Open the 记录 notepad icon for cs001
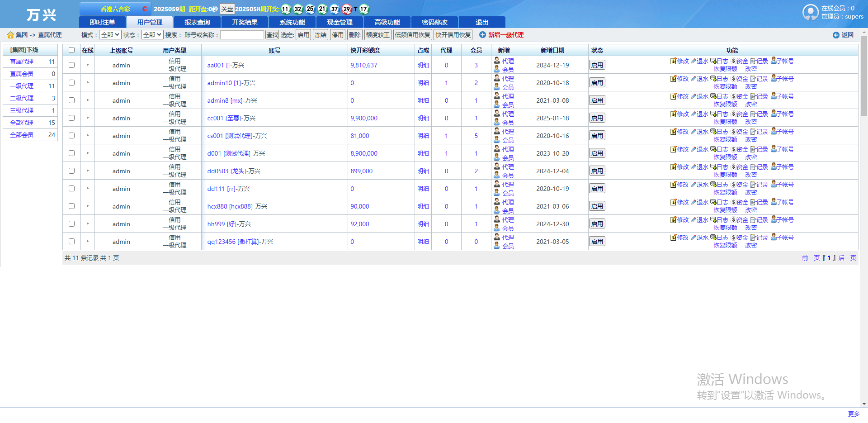The height and width of the screenshot is (423, 868). (x=753, y=132)
